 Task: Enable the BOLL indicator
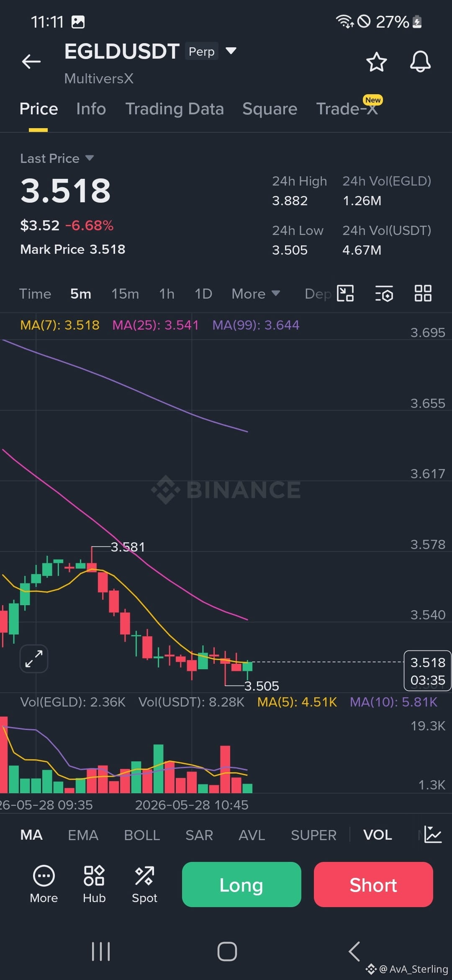tap(142, 835)
